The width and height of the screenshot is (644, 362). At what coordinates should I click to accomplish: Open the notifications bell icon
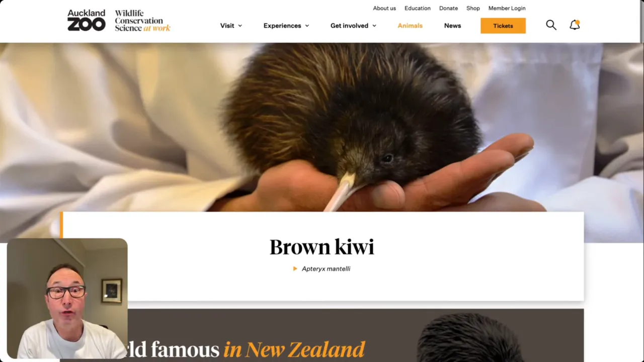575,25
